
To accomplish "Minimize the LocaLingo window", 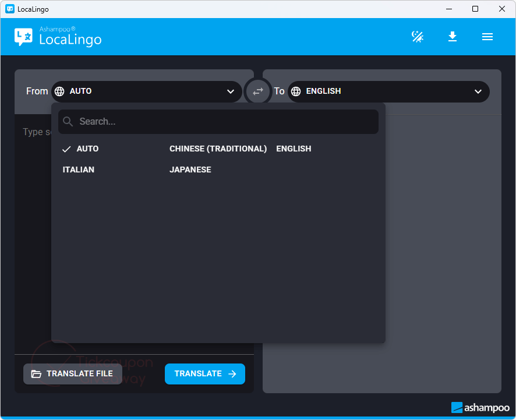I will [449, 9].
